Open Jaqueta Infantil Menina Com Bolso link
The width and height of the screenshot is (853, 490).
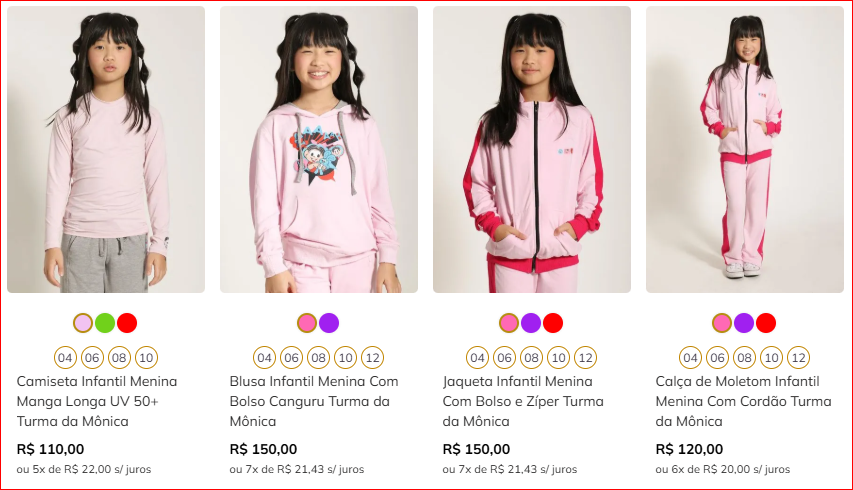coord(523,401)
